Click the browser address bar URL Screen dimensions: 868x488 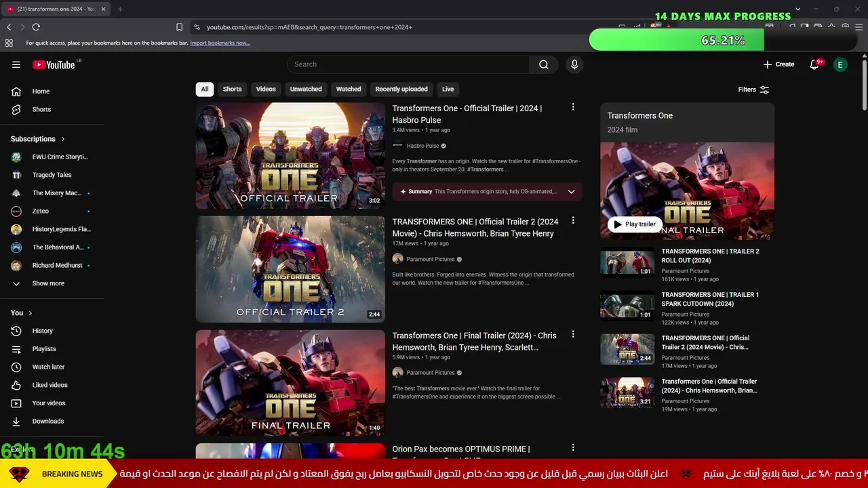309,27
